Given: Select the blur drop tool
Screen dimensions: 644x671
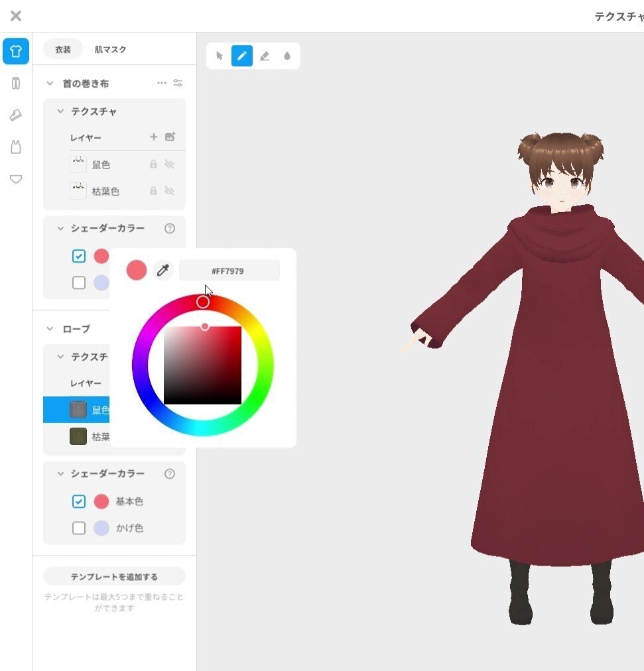Looking at the screenshot, I should coord(287,56).
